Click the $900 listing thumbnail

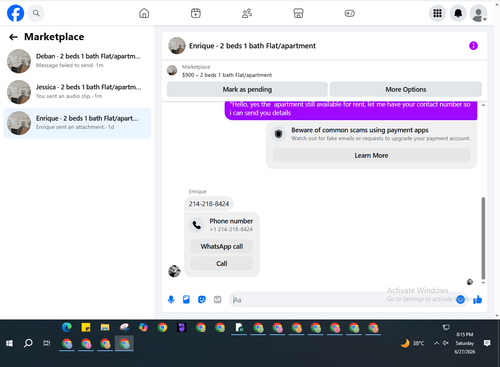pos(172,70)
